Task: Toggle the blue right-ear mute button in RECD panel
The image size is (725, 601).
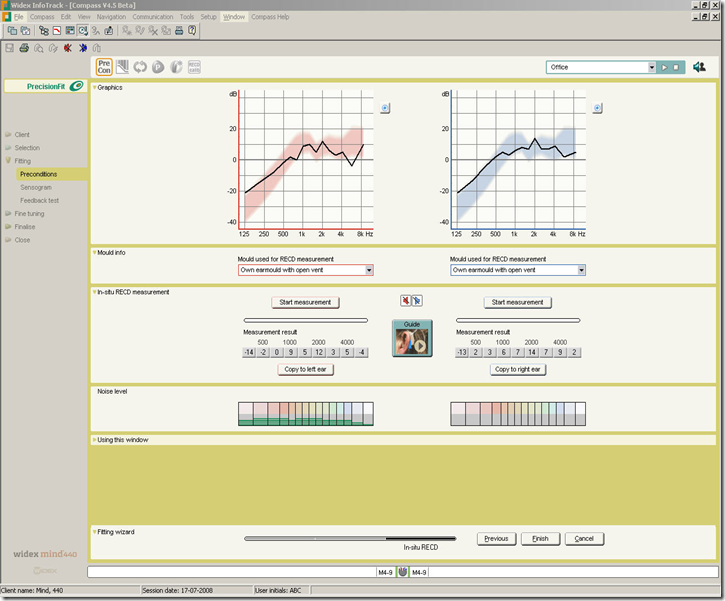Action: 417,301
